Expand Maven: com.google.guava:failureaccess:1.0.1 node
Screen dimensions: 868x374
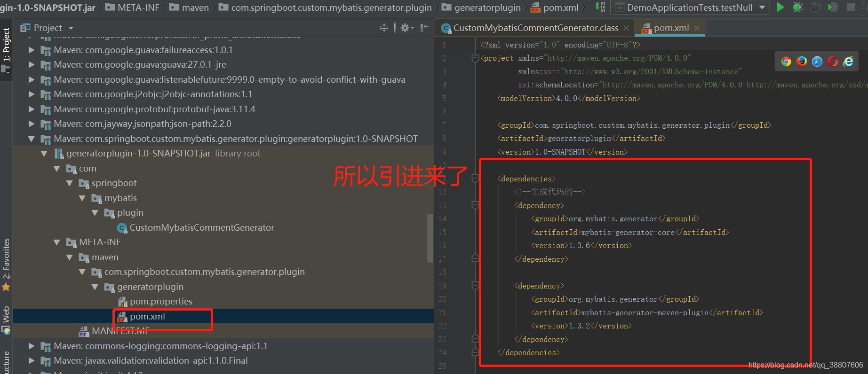click(31, 50)
